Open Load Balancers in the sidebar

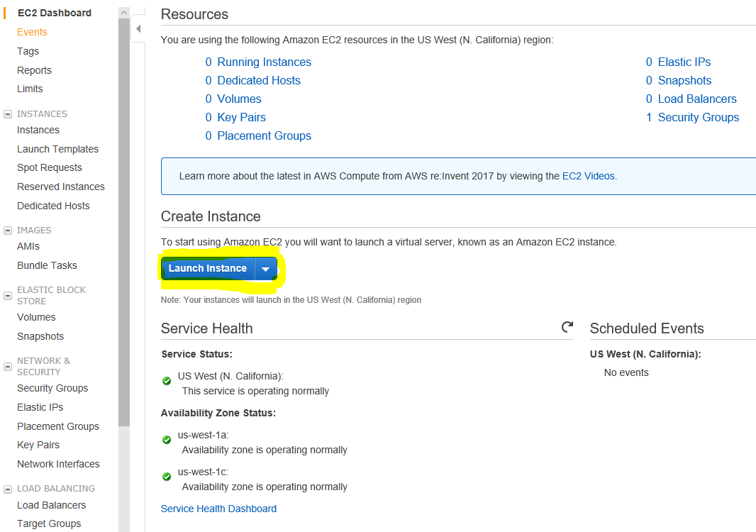[x=52, y=506]
